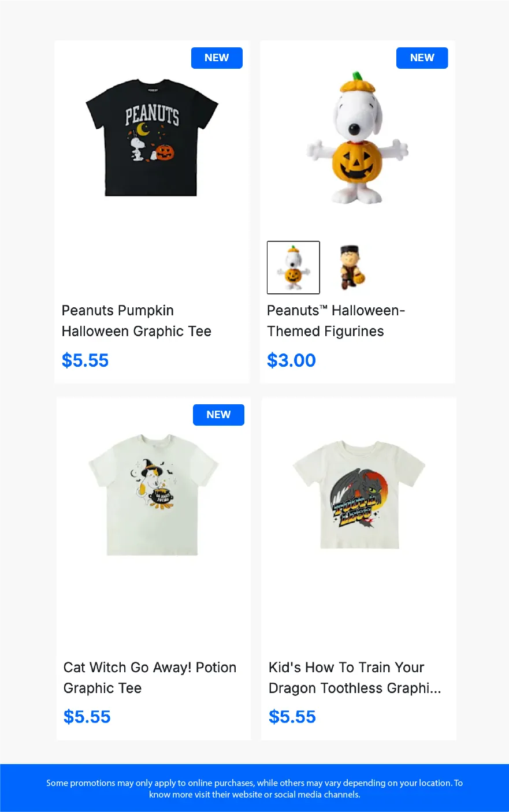The image size is (509, 812).
Task: Open Peanuts Pumpkin Halloween Graphic Tee title
Action: [x=136, y=321]
